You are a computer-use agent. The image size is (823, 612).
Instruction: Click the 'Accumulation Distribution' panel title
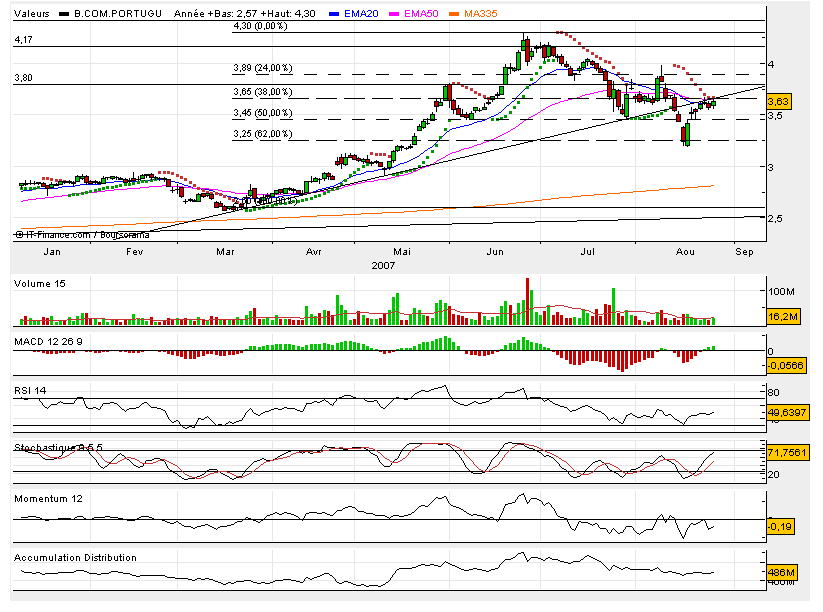[x=75, y=557]
